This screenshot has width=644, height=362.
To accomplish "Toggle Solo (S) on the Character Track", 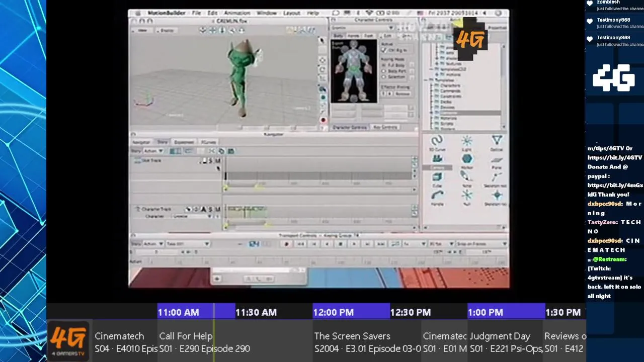I will pos(210,209).
